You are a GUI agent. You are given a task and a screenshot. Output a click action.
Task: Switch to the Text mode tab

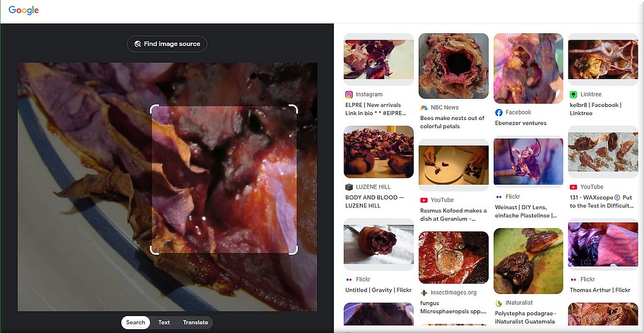164,322
